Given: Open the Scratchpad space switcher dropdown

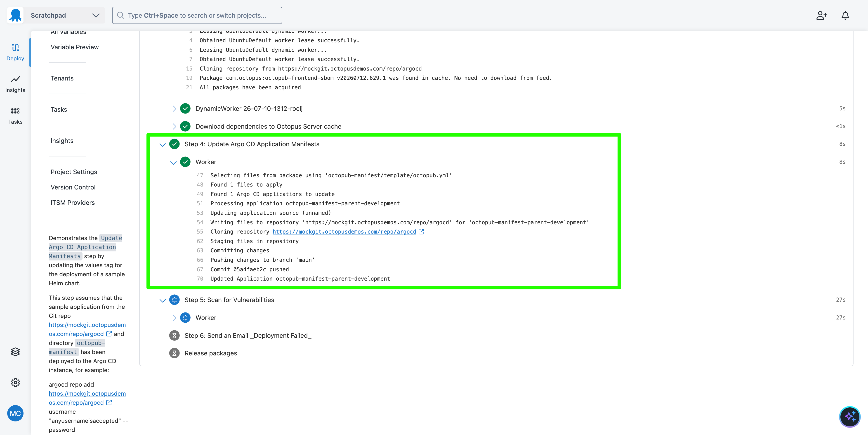Looking at the screenshot, I should coord(65,16).
